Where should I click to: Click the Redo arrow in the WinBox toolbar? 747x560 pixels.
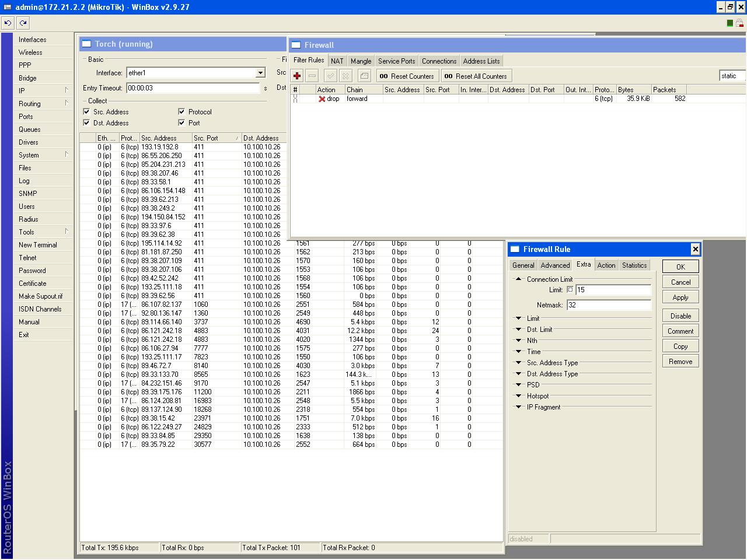23,23
